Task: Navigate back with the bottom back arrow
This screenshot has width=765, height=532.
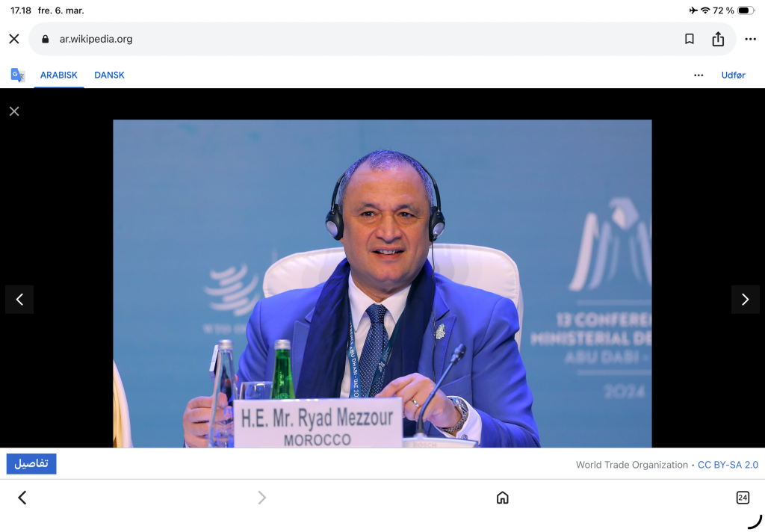Action: (22, 498)
